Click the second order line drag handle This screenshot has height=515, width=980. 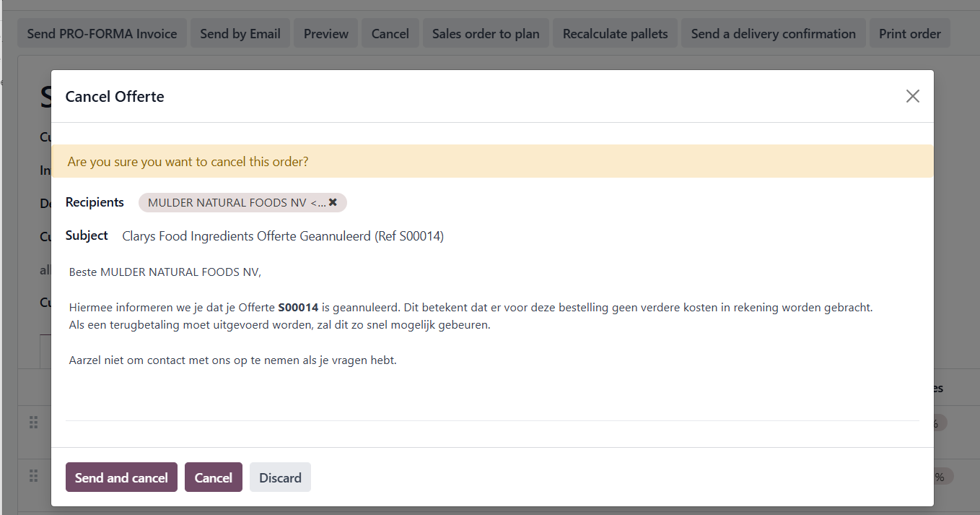[33, 476]
